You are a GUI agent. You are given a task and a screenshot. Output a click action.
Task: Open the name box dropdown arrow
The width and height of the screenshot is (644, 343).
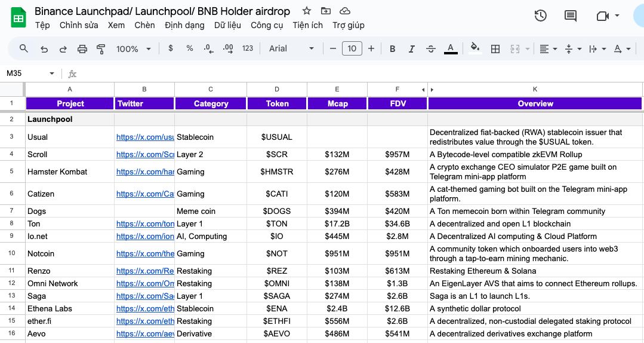point(52,73)
